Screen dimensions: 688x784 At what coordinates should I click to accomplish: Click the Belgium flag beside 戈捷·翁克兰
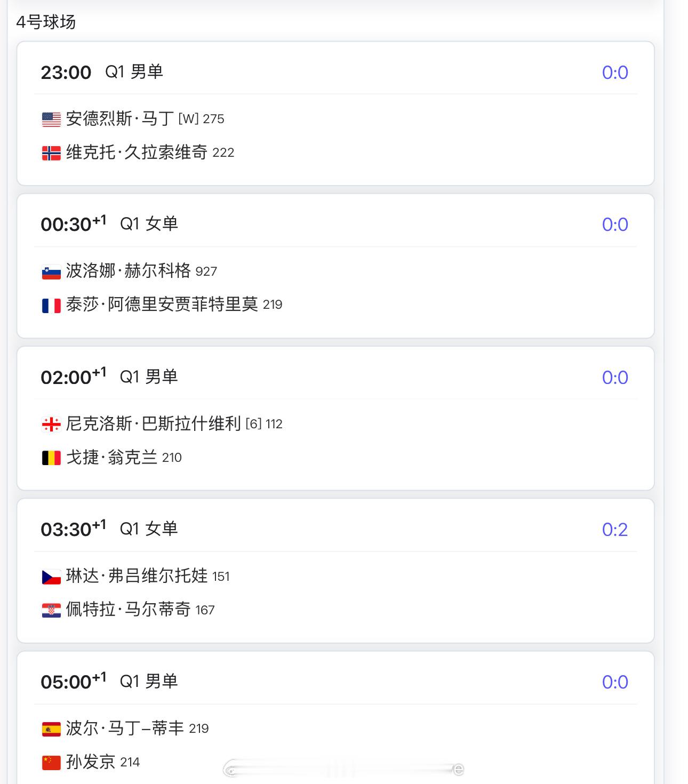coord(51,458)
